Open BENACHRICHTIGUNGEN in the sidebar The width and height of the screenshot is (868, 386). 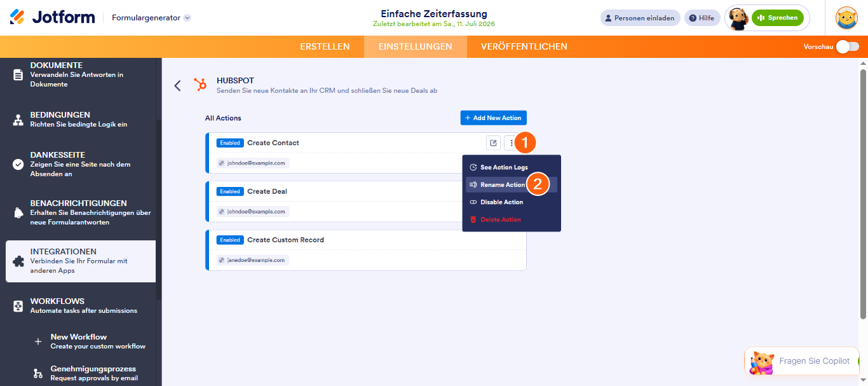[81, 212]
